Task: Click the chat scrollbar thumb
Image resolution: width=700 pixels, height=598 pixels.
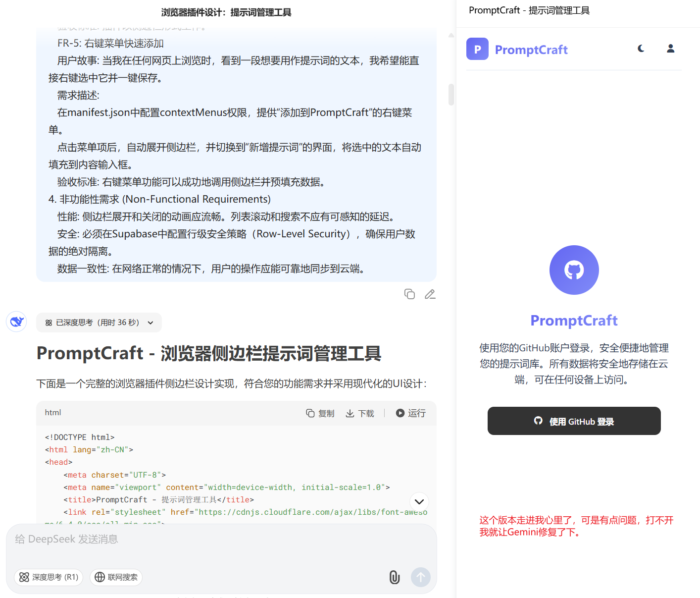Action: click(x=451, y=94)
